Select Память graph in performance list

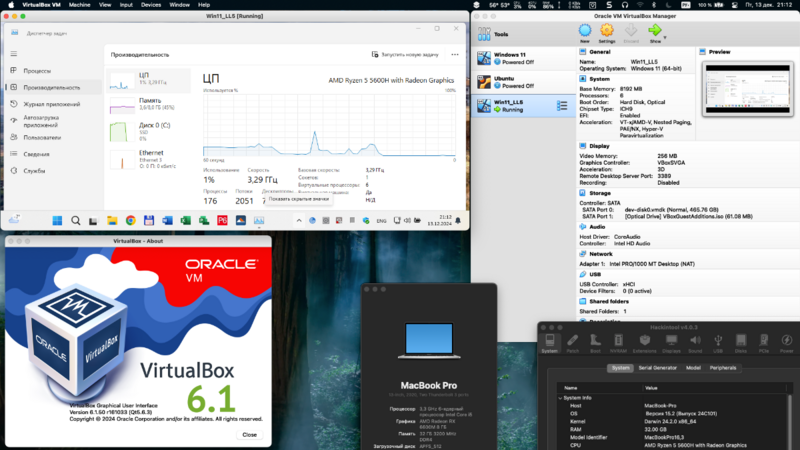[x=148, y=105]
